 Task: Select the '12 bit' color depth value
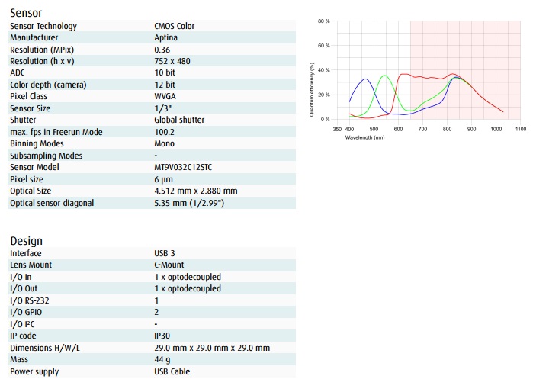[165, 85]
